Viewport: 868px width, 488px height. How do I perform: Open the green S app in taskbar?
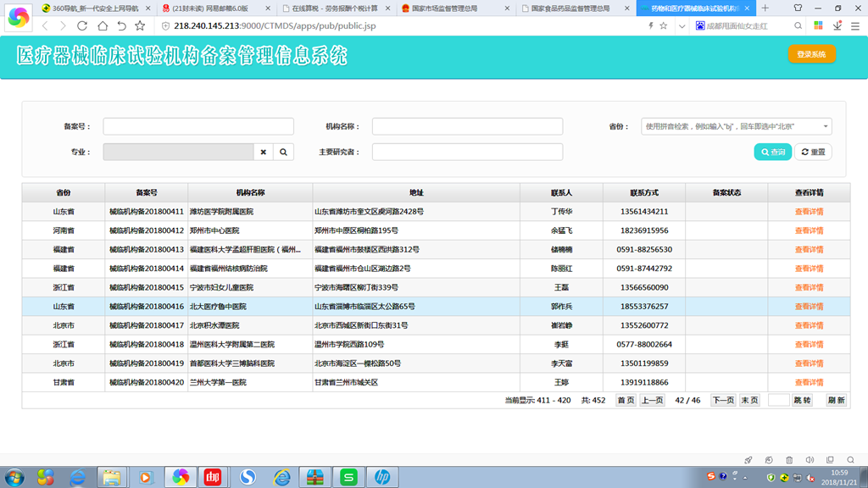pos(348,477)
